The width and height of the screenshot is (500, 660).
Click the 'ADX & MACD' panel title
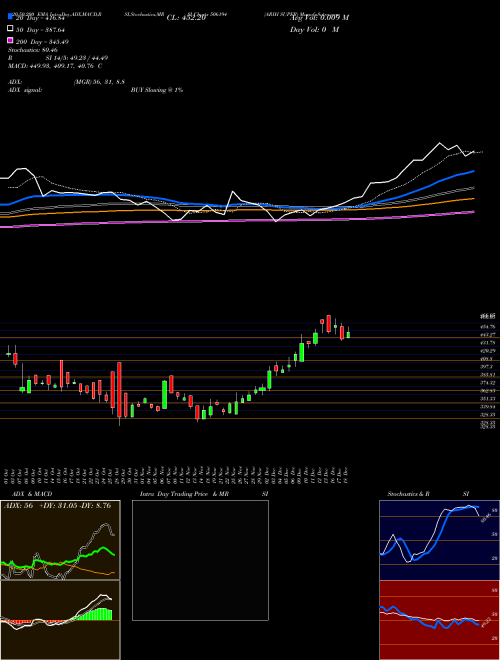point(32,494)
